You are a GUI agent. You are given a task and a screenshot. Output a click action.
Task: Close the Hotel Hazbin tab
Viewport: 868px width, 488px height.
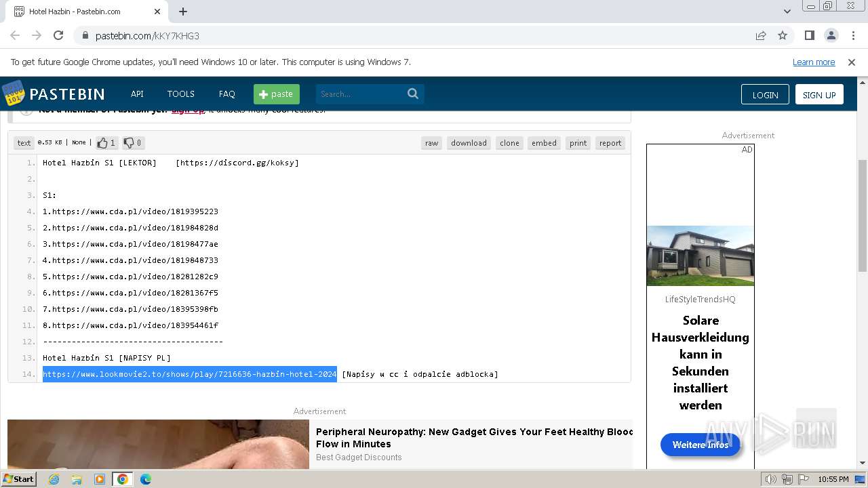(157, 12)
